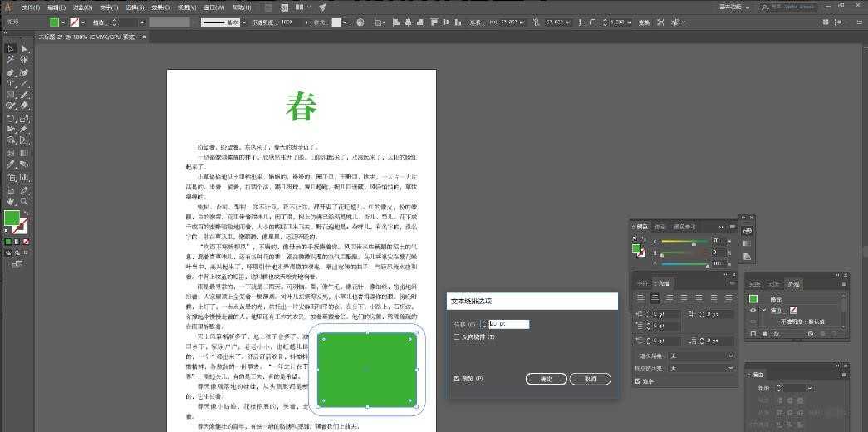868x432 pixels.
Task: Open the stroke weight dropdown in control bar
Action: pos(142,22)
